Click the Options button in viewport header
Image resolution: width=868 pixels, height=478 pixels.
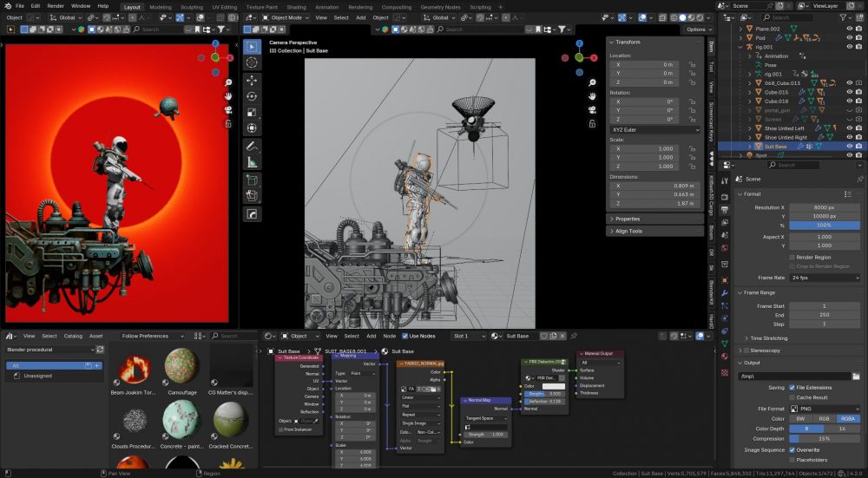695,29
